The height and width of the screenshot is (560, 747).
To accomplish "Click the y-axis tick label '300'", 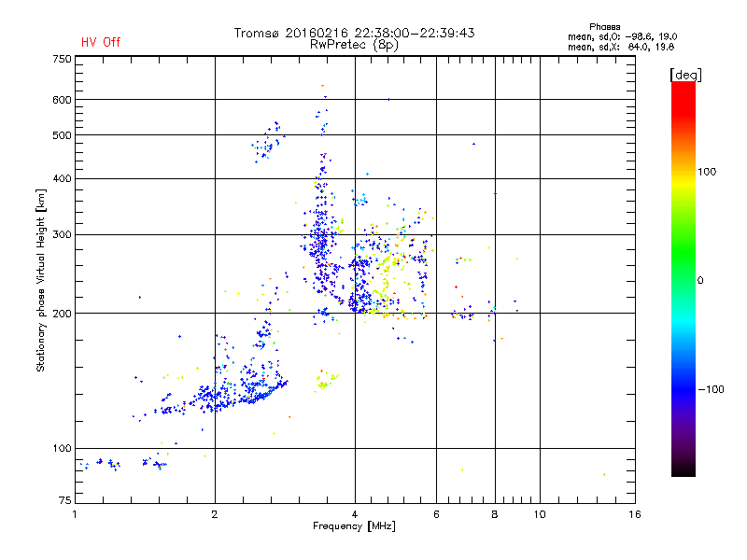I will click(x=62, y=235).
